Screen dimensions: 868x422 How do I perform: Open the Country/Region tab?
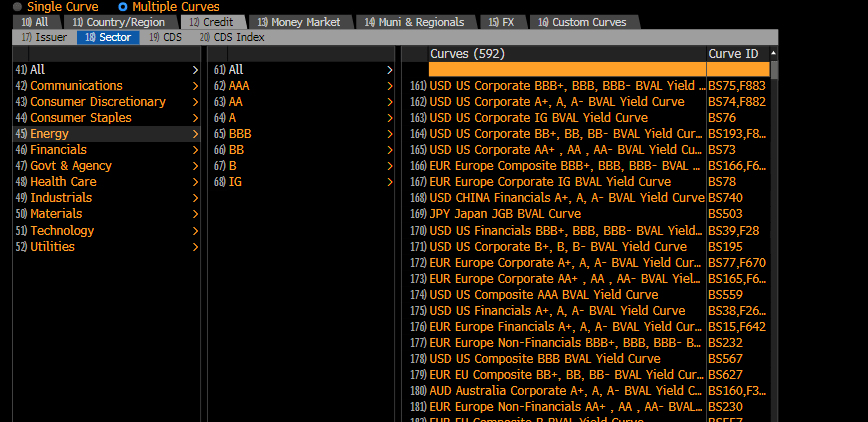[x=120, y=22]
